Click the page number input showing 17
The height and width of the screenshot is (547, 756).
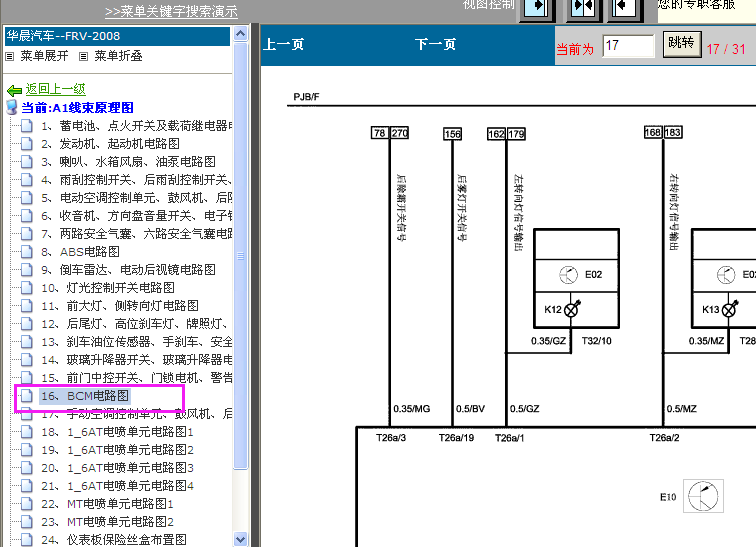pyautogui.click(x=628, y=46)
